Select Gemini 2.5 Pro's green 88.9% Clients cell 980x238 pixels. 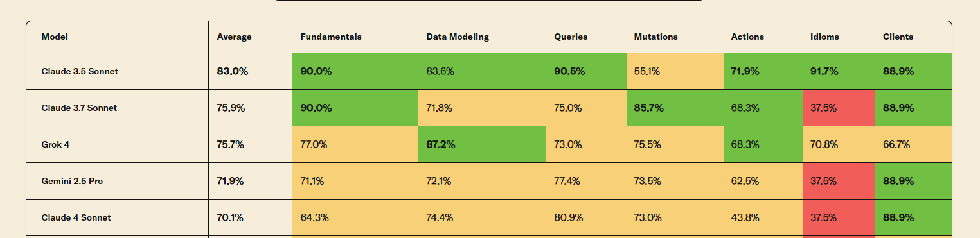point(913,181)
